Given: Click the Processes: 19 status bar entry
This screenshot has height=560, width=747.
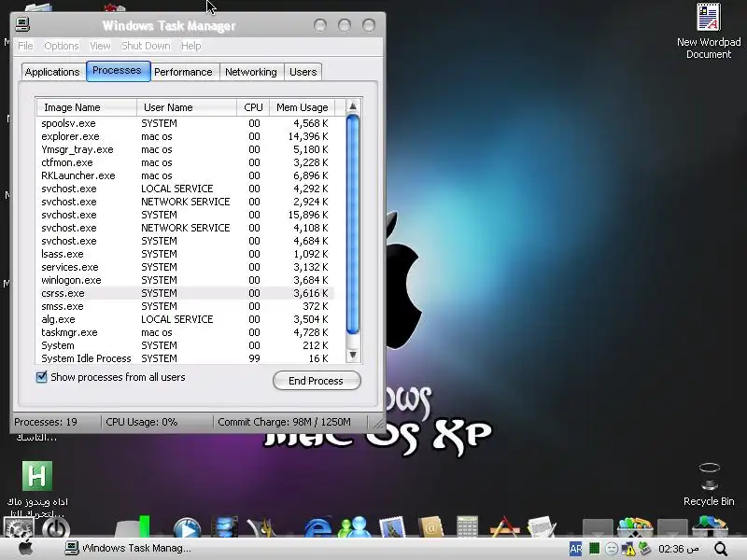Looking at the screenshot, I should click(x=46, y=422).
